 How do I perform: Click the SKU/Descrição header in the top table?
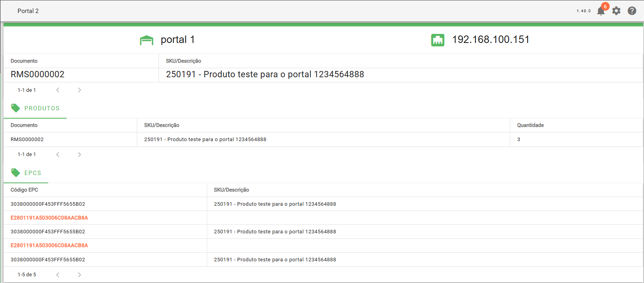(x=183, y=61)
